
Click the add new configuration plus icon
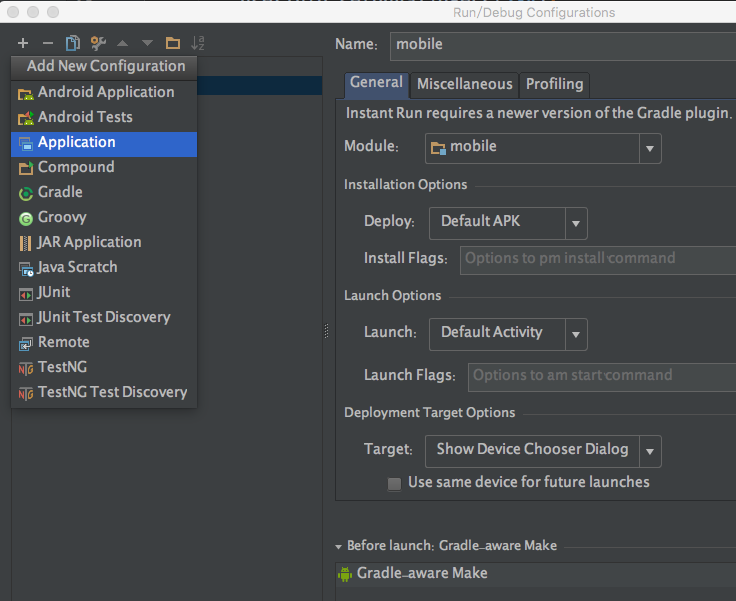22,43
